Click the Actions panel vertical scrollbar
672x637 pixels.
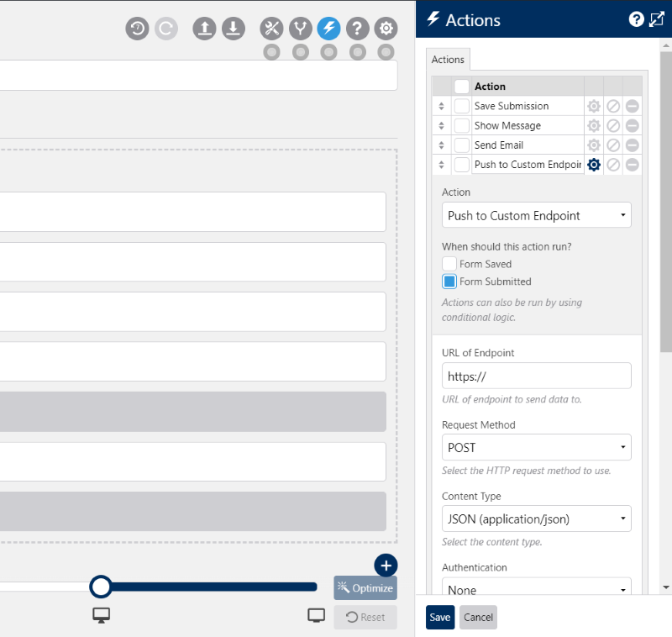[665, 202]
